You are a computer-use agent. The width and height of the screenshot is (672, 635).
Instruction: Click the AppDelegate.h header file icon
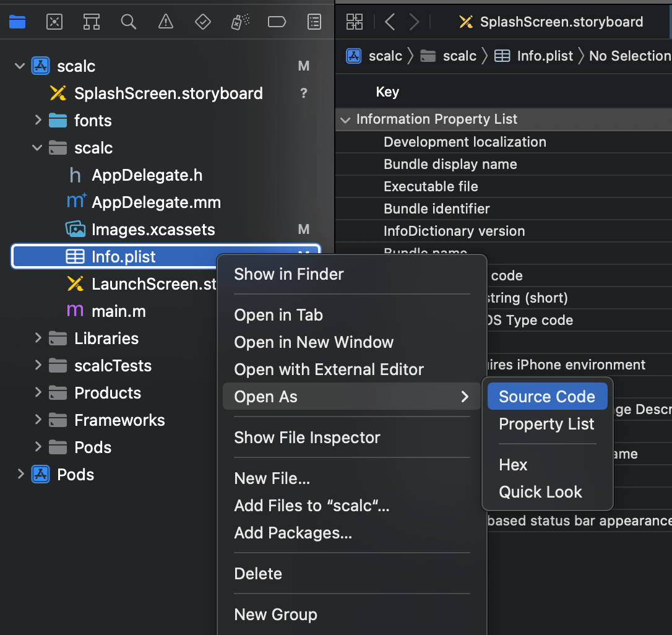click(x=75, y=175)
